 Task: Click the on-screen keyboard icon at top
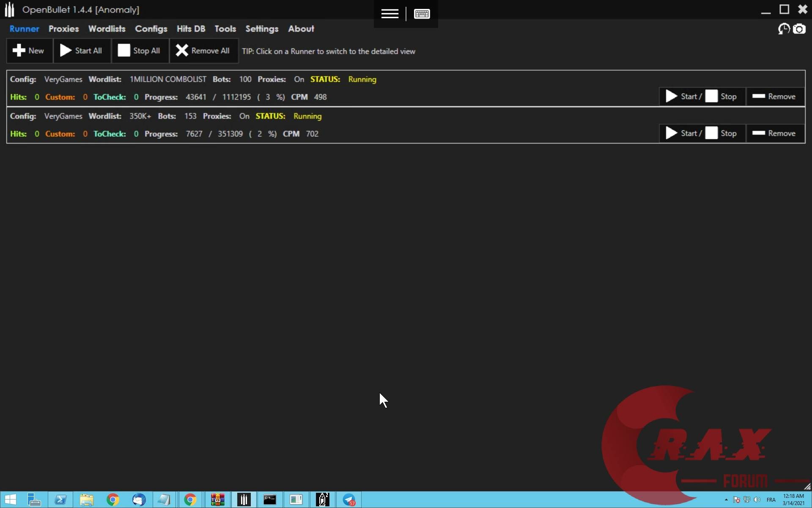[422, 14]
